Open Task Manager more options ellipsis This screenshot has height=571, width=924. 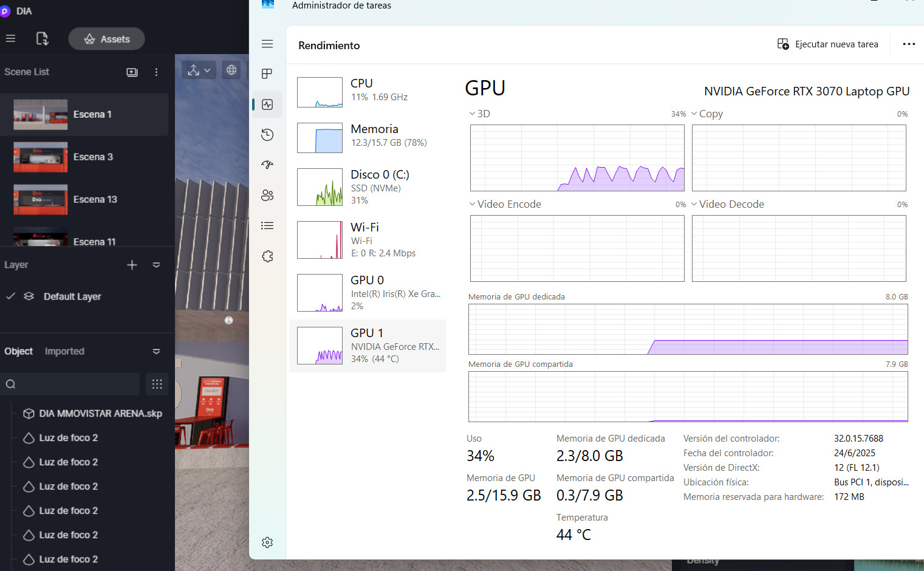pyautogui.click(x=909, y=44)
